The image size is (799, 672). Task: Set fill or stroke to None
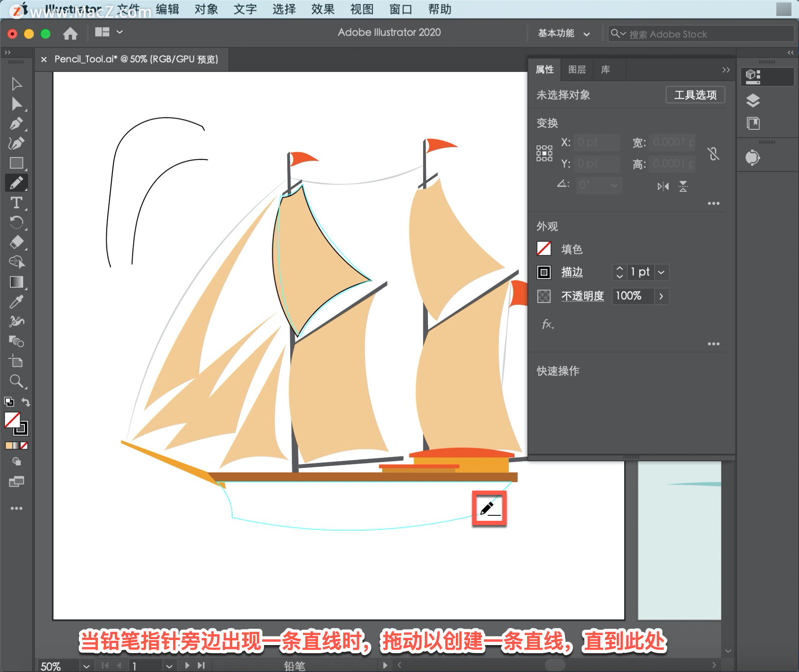24,446
